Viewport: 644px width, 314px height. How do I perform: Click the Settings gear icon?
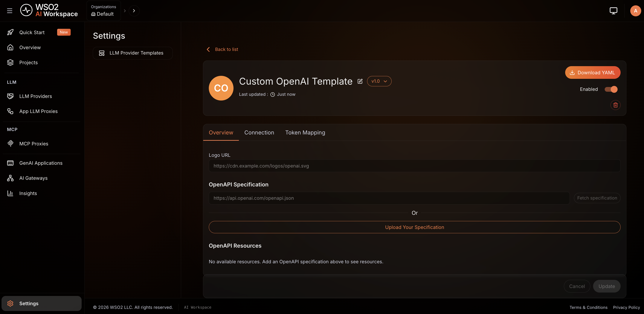[x=10, y=303]
